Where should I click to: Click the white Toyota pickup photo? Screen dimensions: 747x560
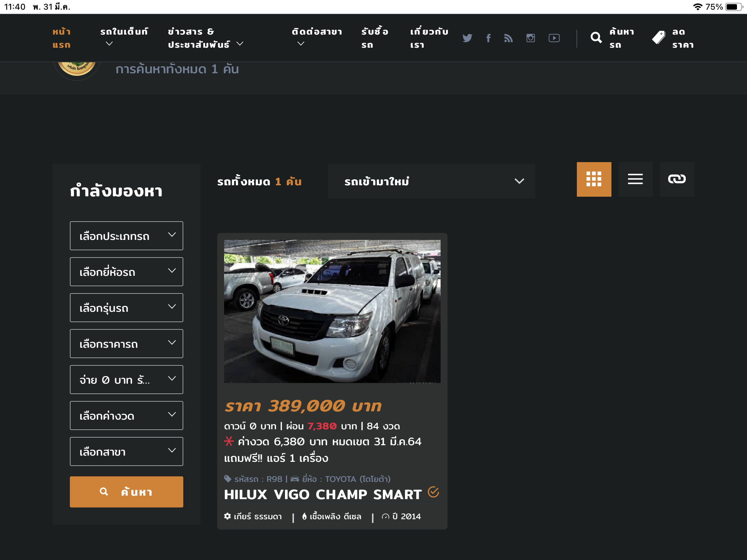point(332,311)
